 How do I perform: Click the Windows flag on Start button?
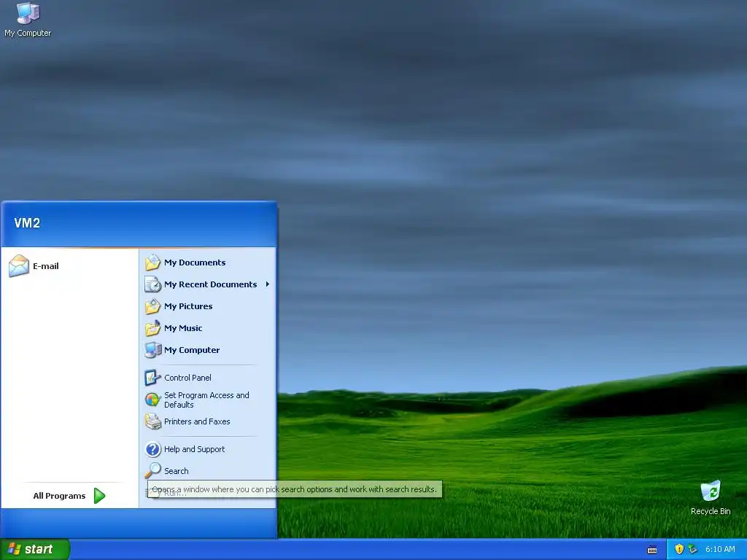click(15, 549)
